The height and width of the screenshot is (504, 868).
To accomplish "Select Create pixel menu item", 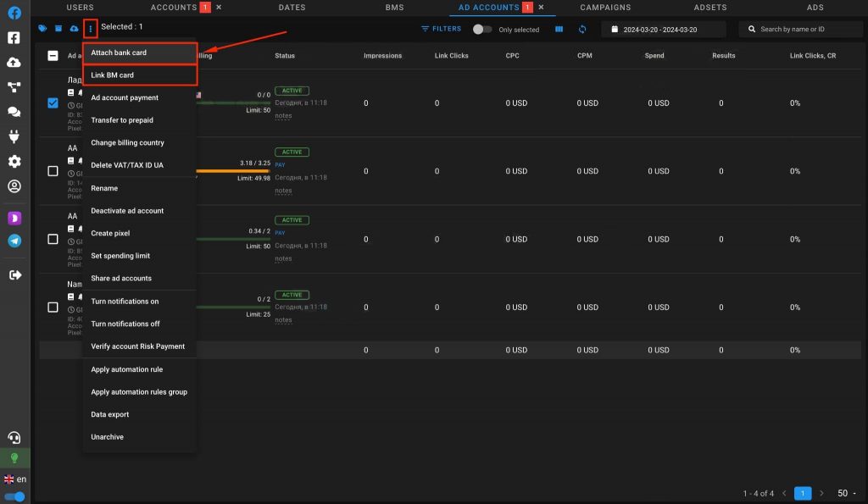I will point(140,234).
